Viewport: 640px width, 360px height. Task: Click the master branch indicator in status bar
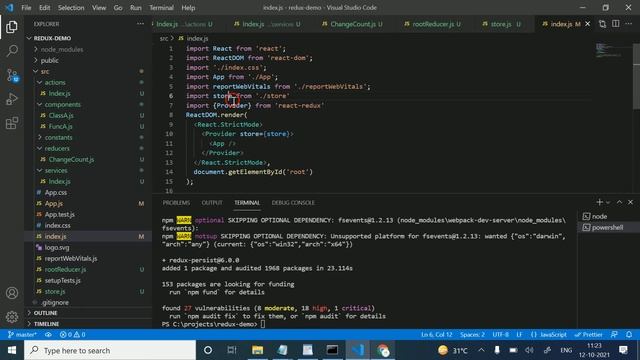[x=22, y=334]
